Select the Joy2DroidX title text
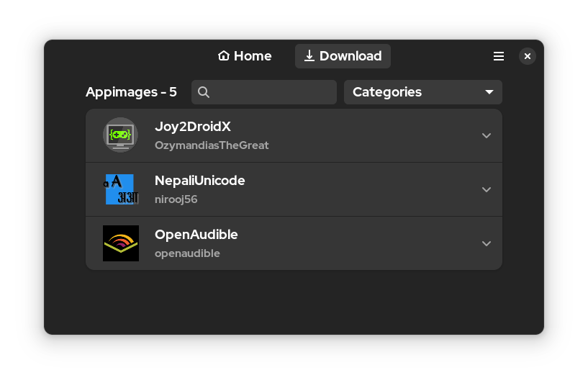 193,127
